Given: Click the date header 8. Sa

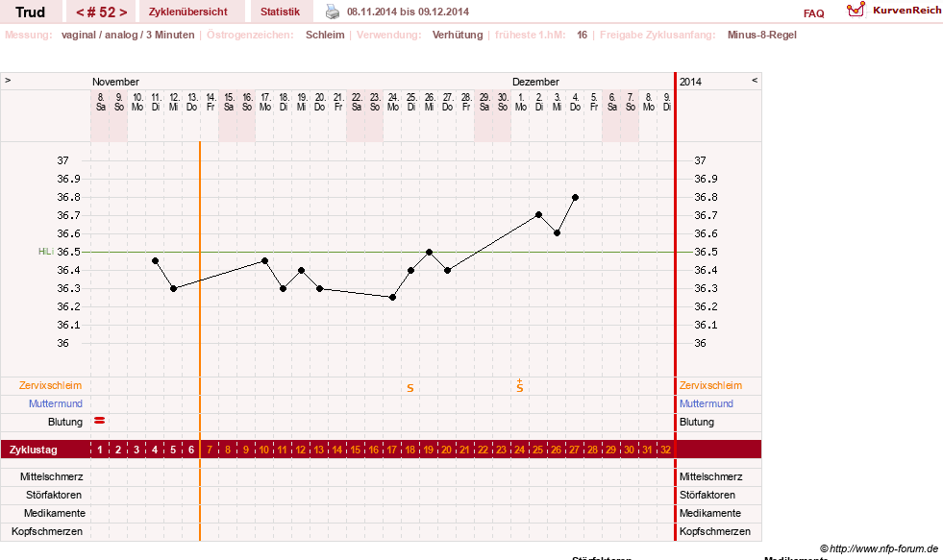Looking at the screenshot, I should point(100,102).
